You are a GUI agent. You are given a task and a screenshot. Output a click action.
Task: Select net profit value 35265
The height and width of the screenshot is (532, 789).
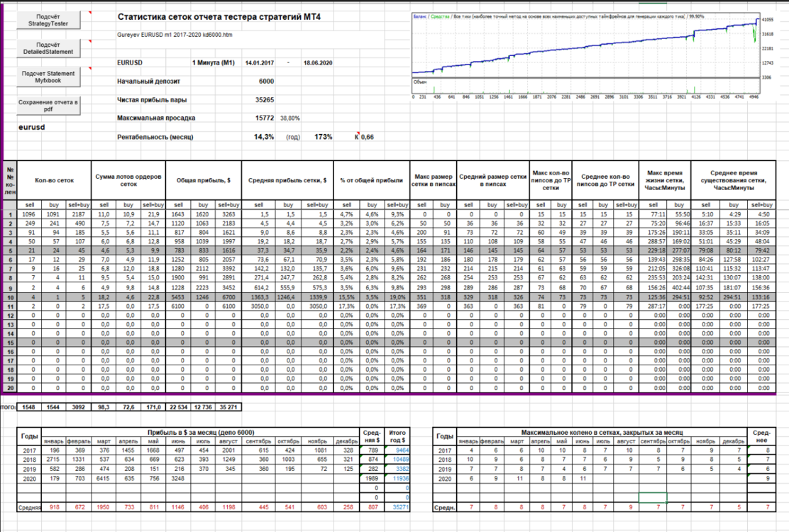264,99
